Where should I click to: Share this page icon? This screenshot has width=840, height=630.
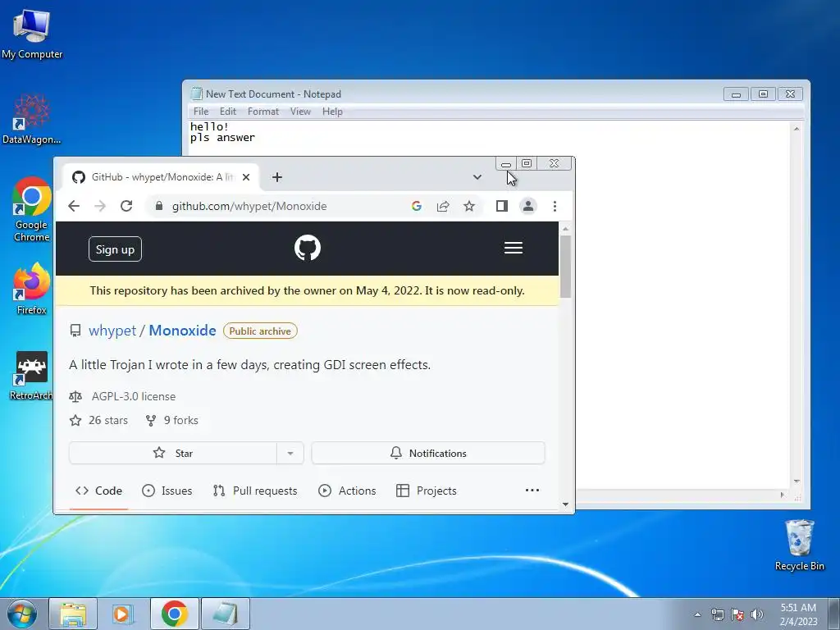pyautogui.click(x=443, y=206)
